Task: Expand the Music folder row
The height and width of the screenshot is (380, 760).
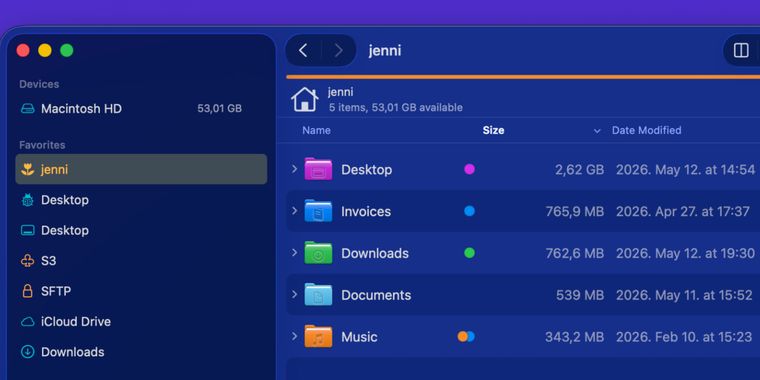Action: 294,336
